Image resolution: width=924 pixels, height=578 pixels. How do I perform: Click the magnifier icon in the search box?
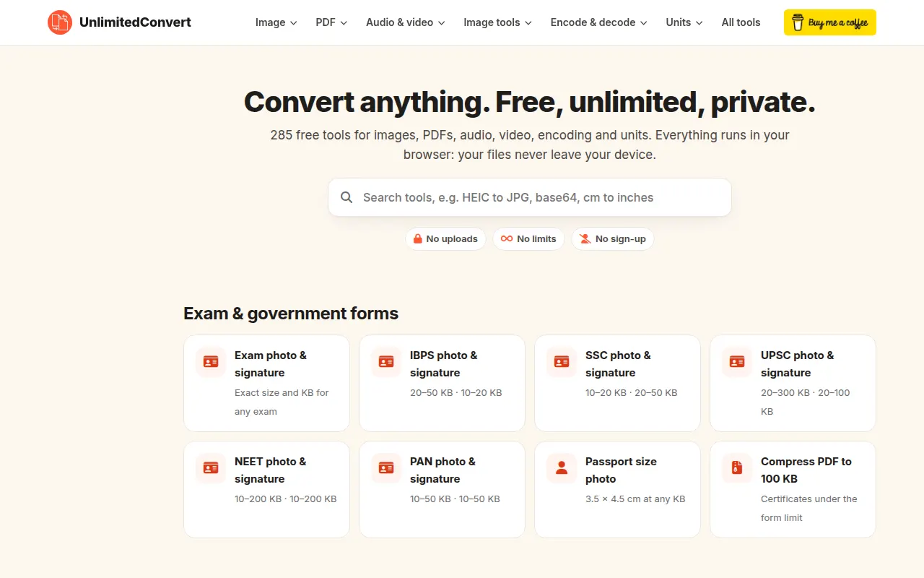point(346,197)
